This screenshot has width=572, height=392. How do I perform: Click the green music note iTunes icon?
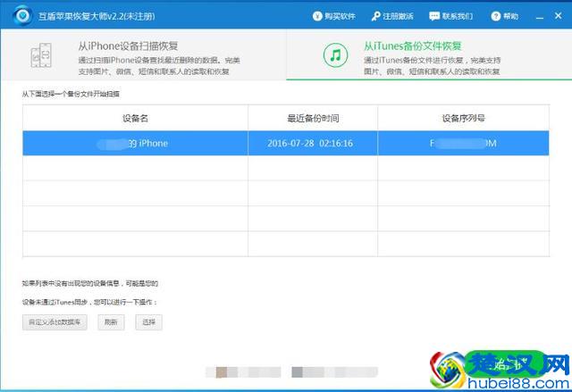click(336, 55)
